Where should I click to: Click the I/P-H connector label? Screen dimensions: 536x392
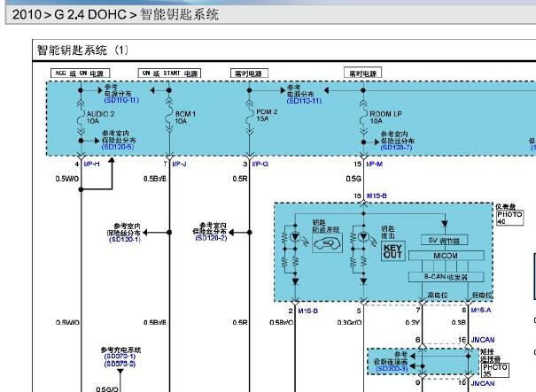tap(91, 164)
